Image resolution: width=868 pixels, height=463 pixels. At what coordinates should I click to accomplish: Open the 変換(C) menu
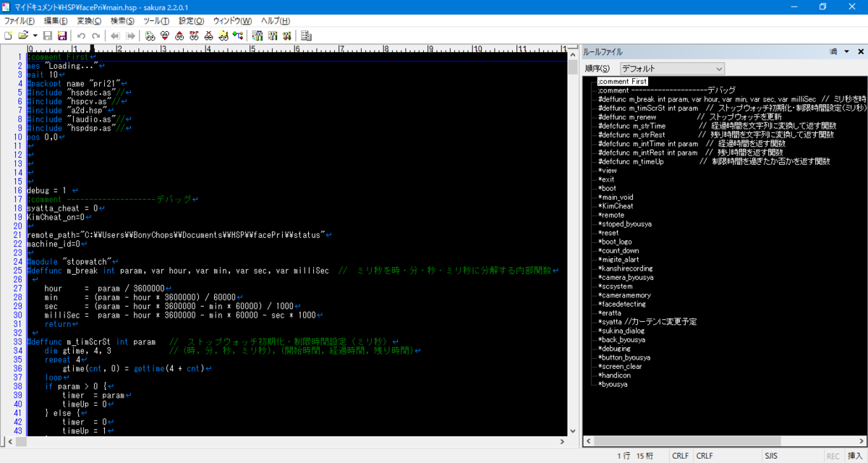click(x=89, y=21)
